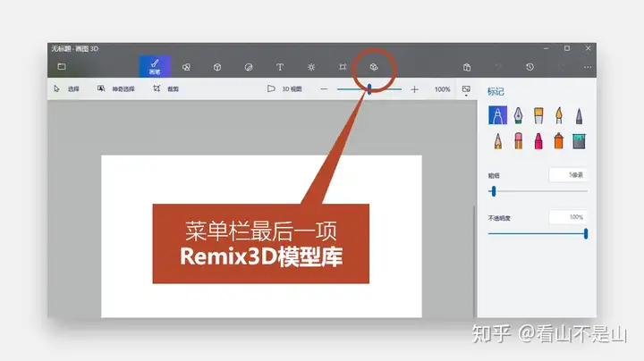Viewport: 644px width, 361px height.
Task: Maximize the Paint 3D window
Action: (x=567, y=48)
